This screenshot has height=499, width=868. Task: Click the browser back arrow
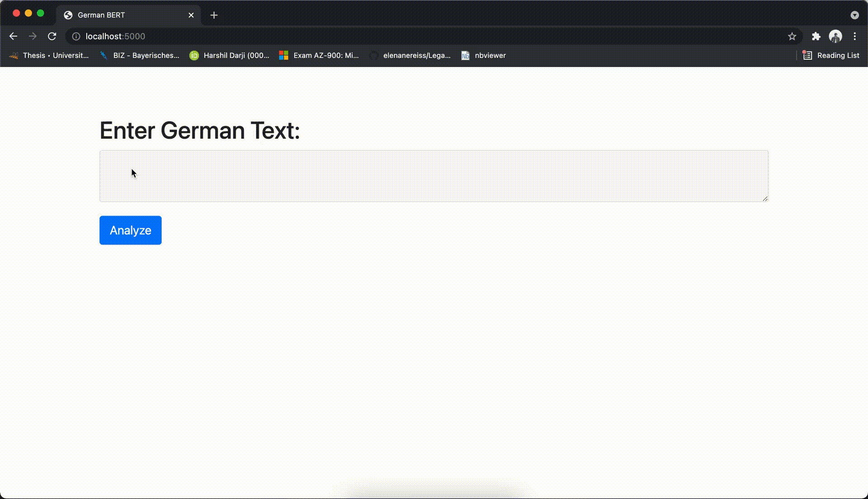coord(13,36)
